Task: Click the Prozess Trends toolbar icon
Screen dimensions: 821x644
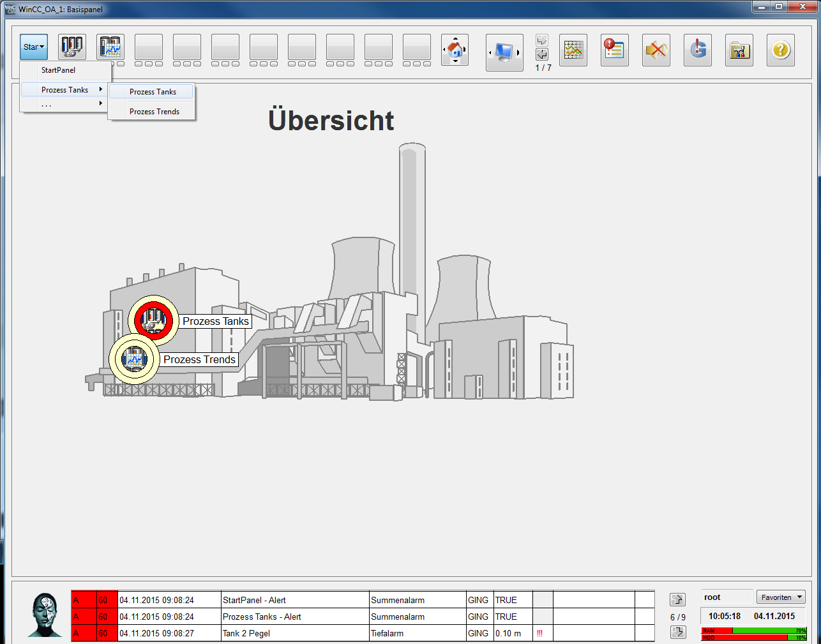Action: coord(110,47)
